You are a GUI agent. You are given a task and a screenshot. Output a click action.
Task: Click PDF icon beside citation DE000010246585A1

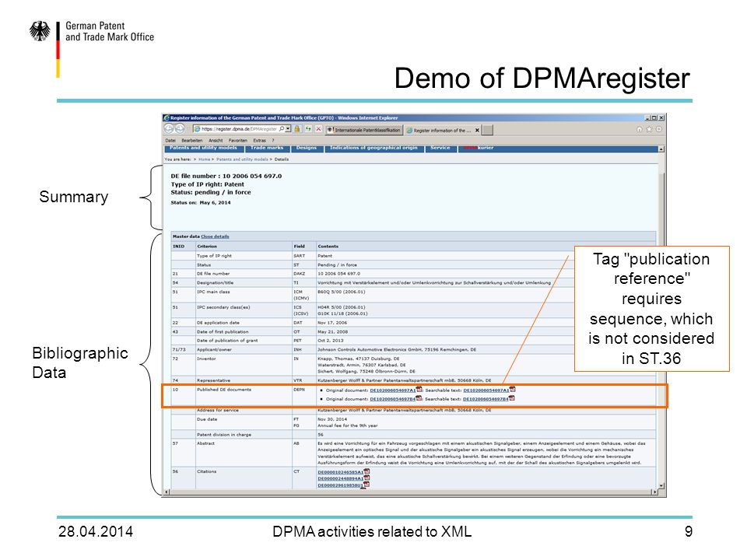pos(366,471)
